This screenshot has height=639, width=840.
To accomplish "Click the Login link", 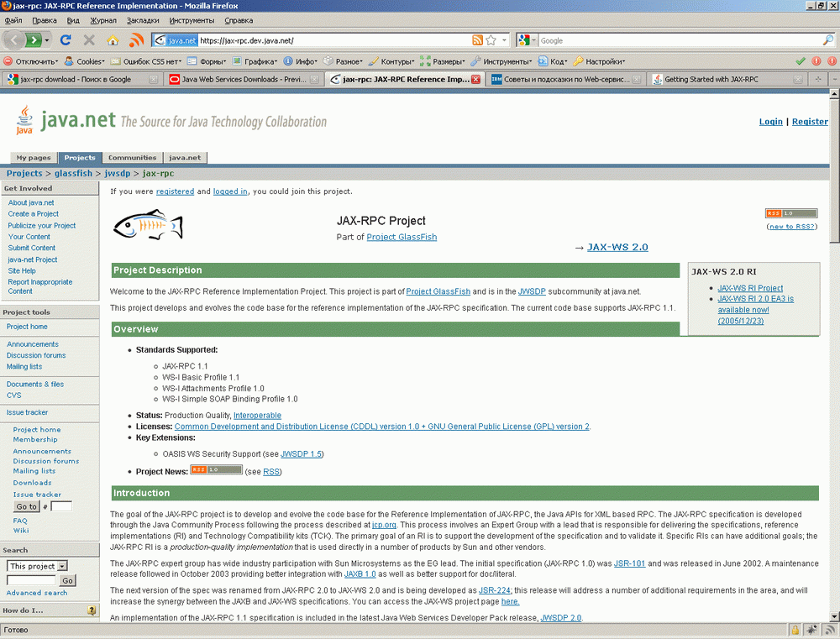I will (x=770, y=122).
